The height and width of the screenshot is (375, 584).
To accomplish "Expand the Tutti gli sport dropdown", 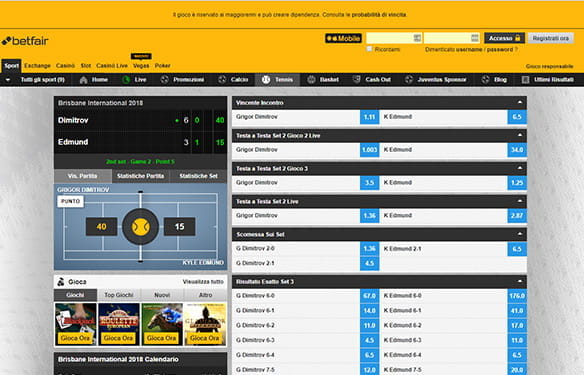I will [8, 80].
